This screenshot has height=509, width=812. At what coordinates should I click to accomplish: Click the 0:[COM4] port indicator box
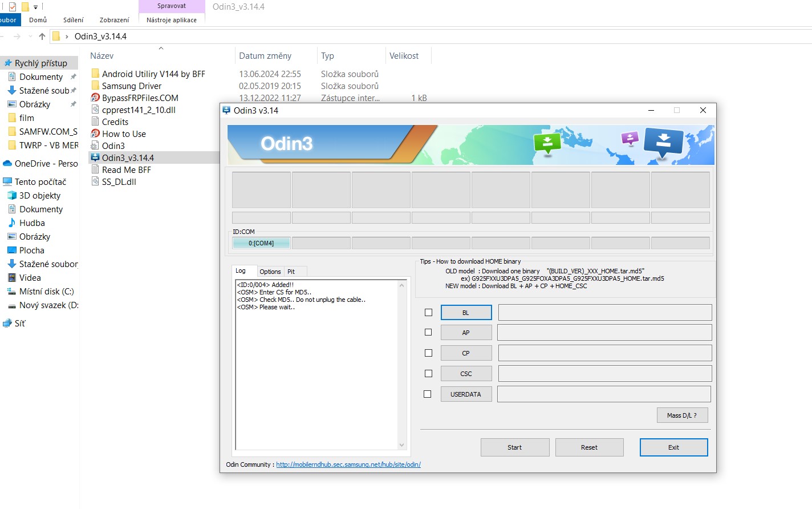pos(261,243)
